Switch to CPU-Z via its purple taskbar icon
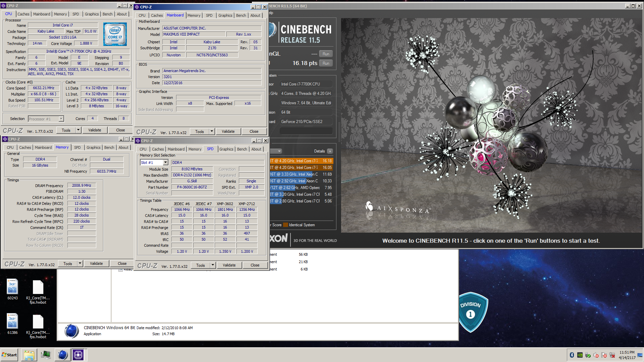This screenshot has width=644, height=362. [x=78, y=355]
